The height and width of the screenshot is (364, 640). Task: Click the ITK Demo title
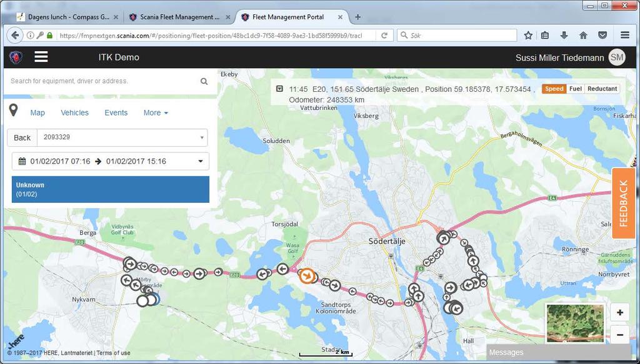pyautogui.click(x=119, y=57)
